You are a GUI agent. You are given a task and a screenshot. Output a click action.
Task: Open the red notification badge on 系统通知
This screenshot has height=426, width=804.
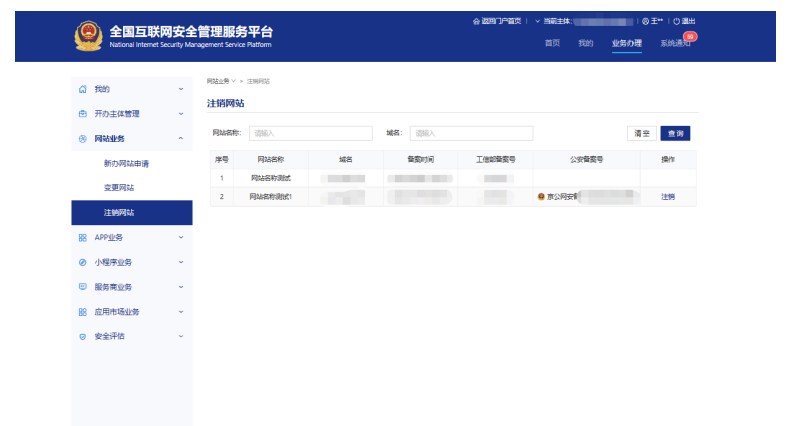[x=689, y=36]
